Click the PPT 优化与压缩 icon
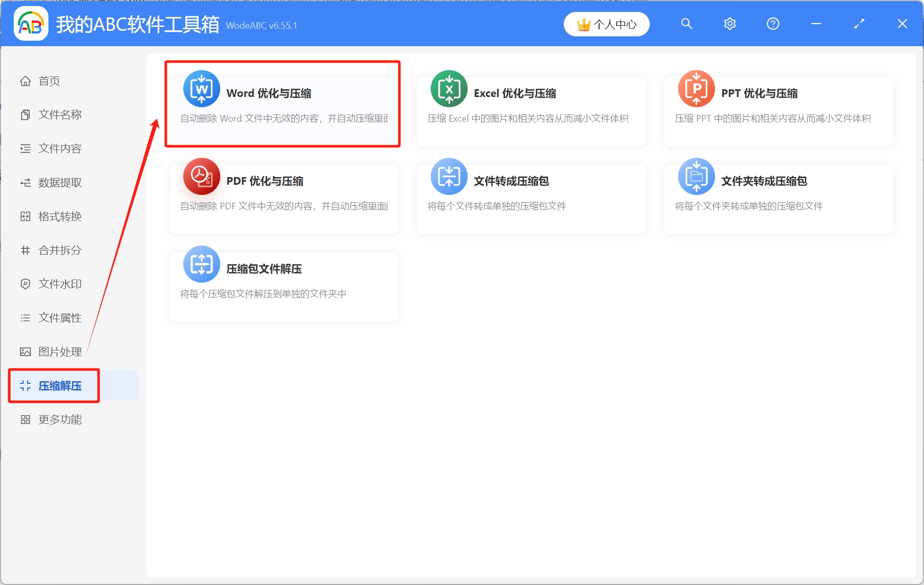This screenshot has width=924, height=585. pyautogui.click(x=697, y=89)
